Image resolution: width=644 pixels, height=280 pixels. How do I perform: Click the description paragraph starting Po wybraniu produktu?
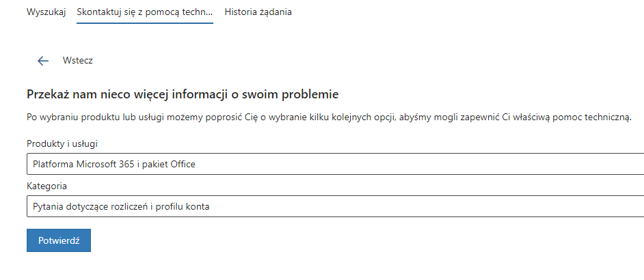click(x=329, y=117)
